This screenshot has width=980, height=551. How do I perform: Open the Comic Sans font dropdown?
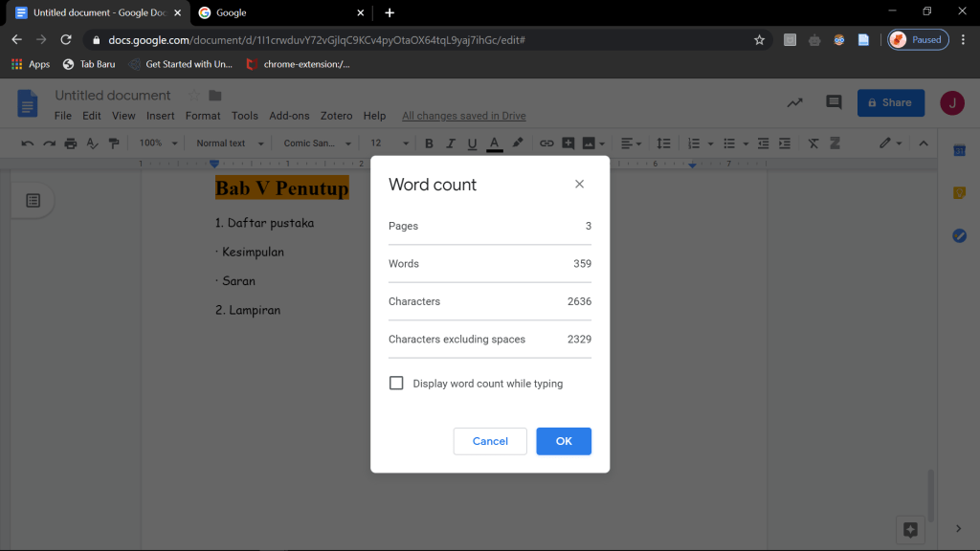click(318, 143)
